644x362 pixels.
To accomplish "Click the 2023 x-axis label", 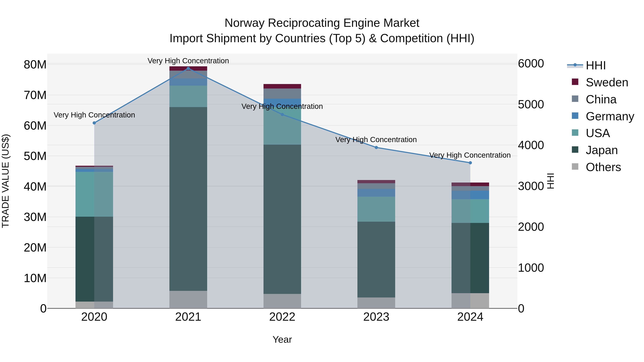I will (x=376, y=317).
